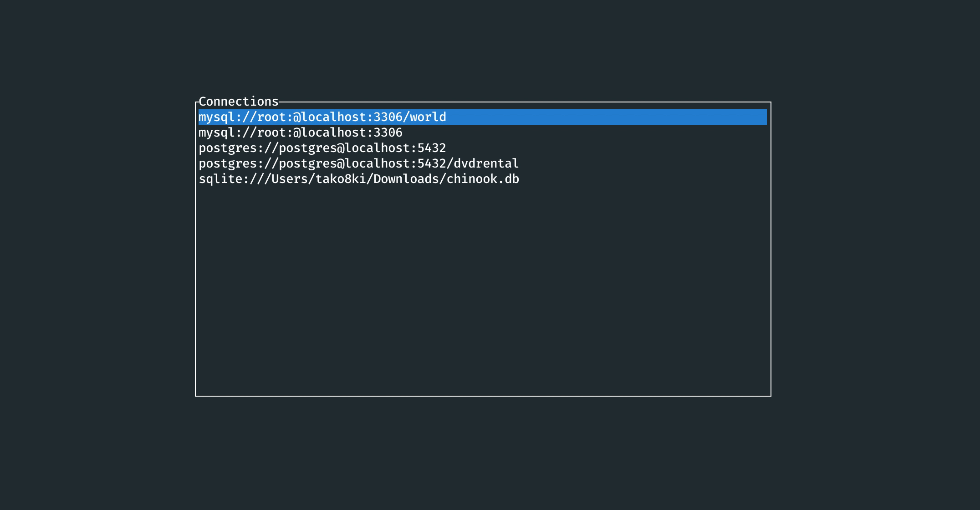Select the mysql localhost:3306/world connection
The height and width of the screenshot is (510, 980).
click(322, 117)
